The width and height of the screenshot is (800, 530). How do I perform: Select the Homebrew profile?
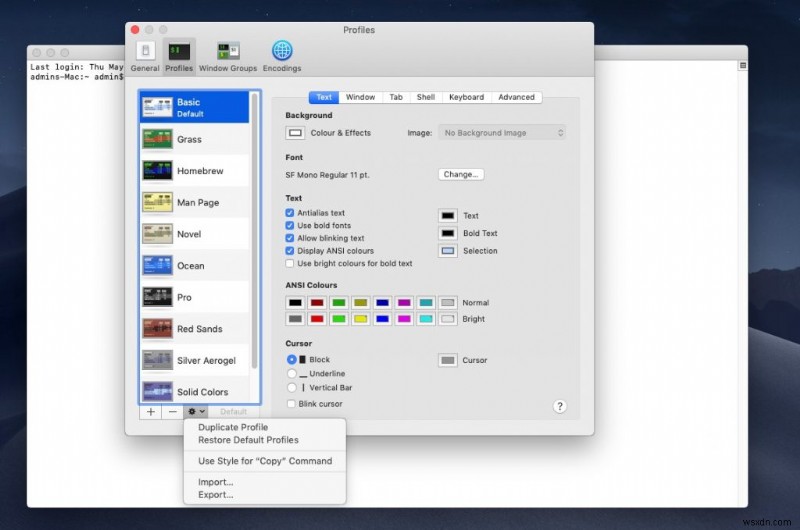[x=195, y=171]
